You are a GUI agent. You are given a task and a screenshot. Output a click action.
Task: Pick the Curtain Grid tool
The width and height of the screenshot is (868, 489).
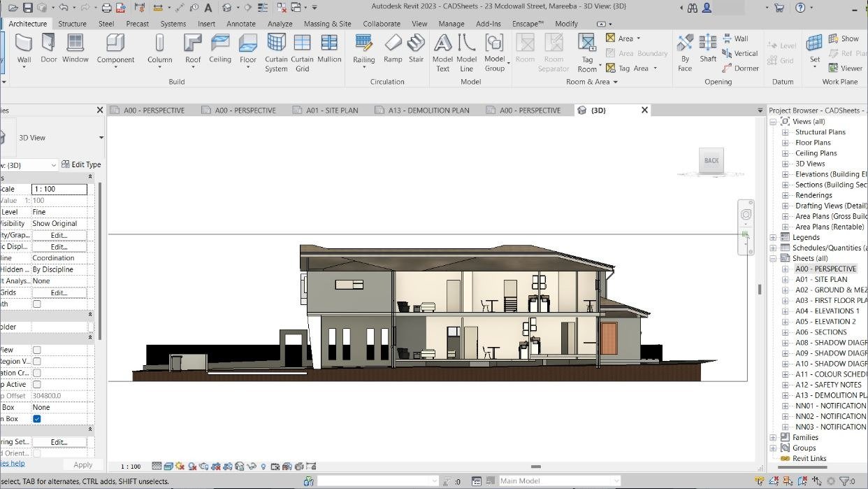(x=302, y=53)
